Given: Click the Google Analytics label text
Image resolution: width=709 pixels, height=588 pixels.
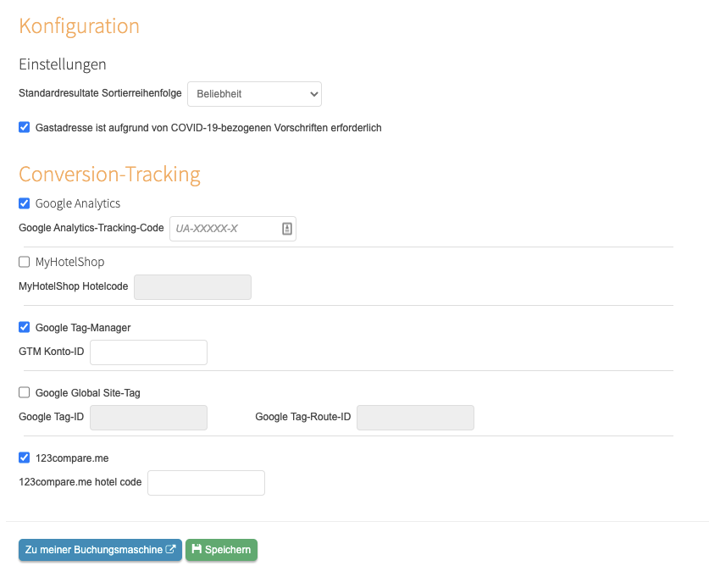Looking at the screenshot, I should click(78, 203).
